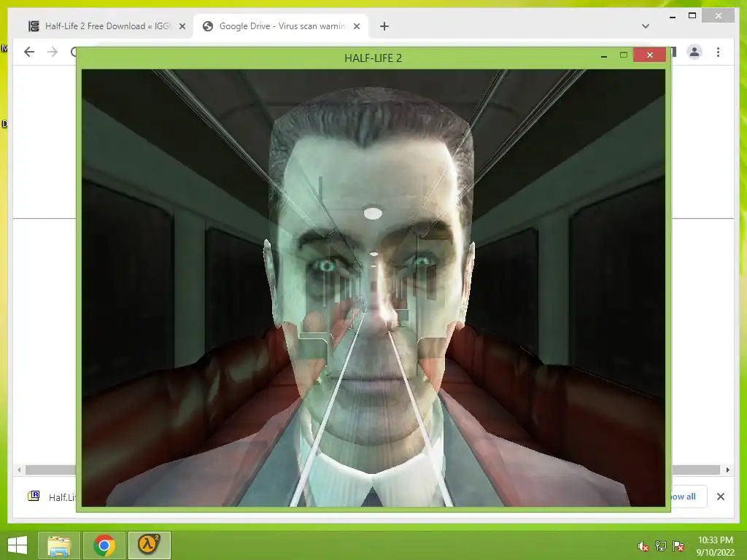Click the HALF-LIFE 2 title bar

tap(373, 58)
